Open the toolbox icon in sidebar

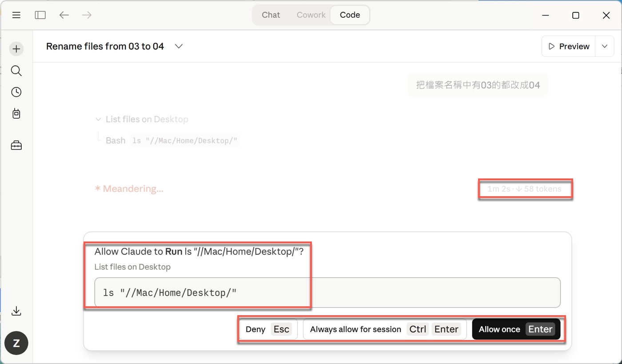pyautogui.click(x=16, y=146)
